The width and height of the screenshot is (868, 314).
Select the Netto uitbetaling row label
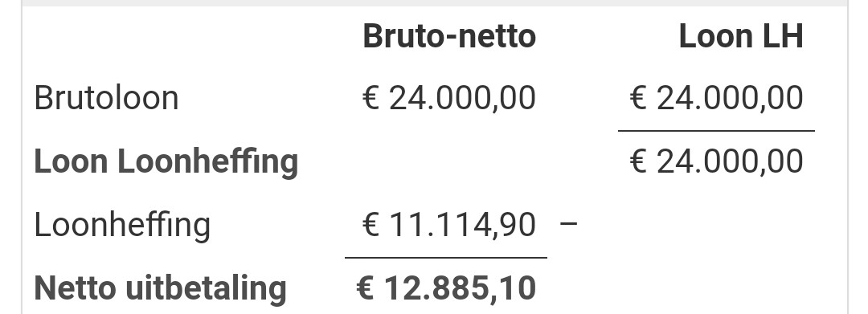161,288
